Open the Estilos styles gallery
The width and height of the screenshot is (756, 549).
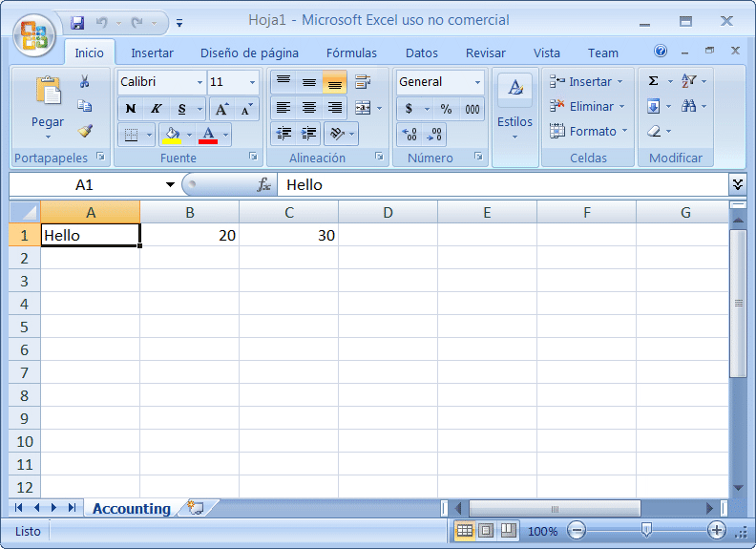pos(514,107)
